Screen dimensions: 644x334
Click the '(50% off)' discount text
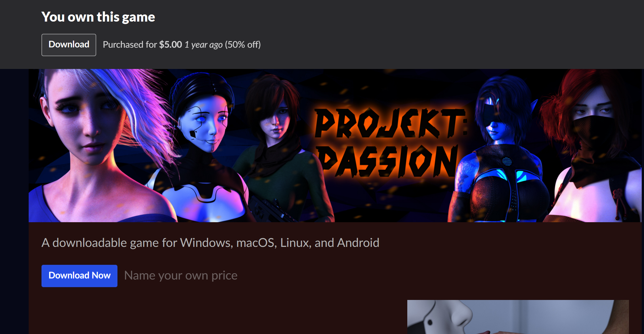pos(243,45)
